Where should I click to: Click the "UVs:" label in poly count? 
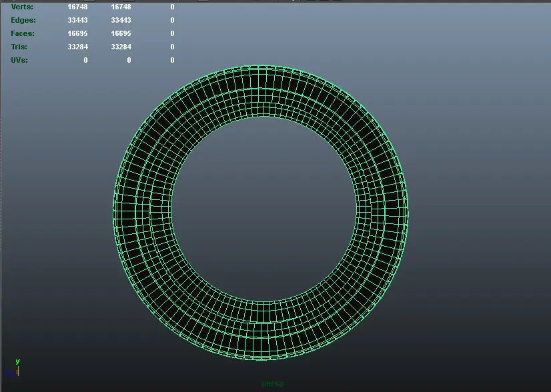click(19, 60)
